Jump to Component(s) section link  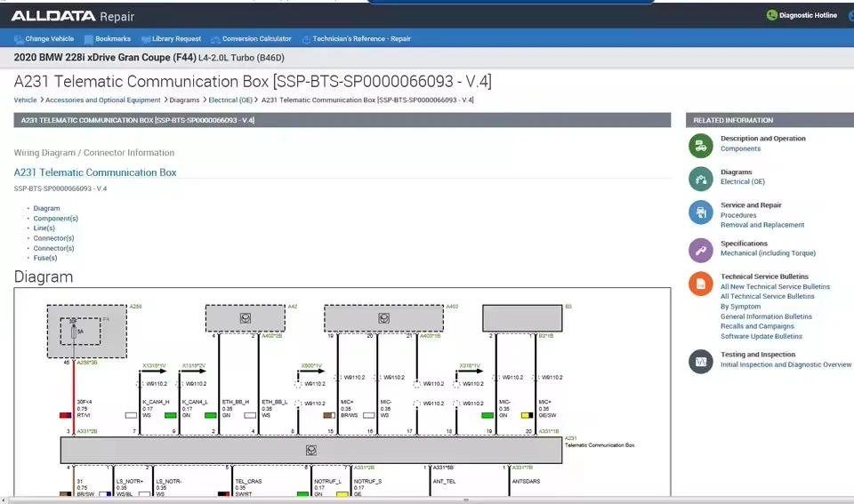[x=55, y=219]
